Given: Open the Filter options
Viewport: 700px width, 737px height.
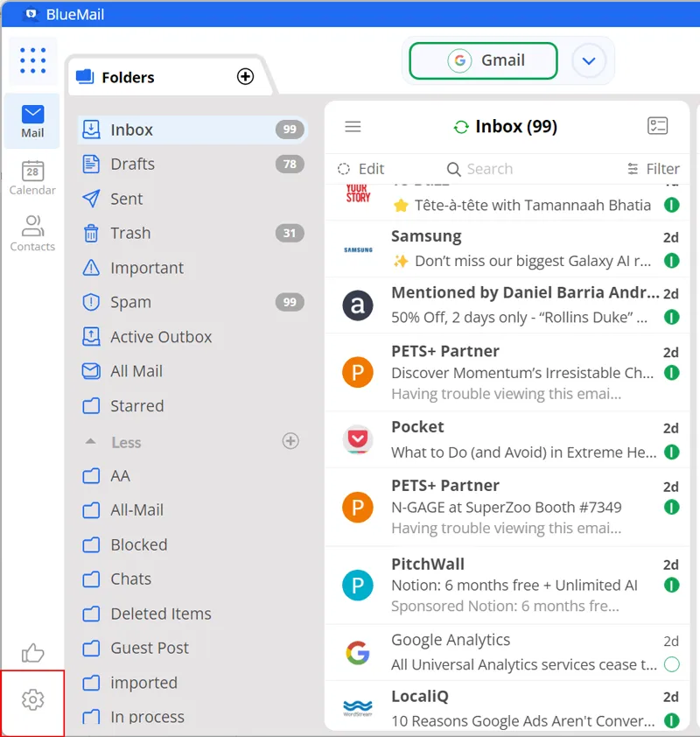Looking at the screenshot, I should coord(654,169).
